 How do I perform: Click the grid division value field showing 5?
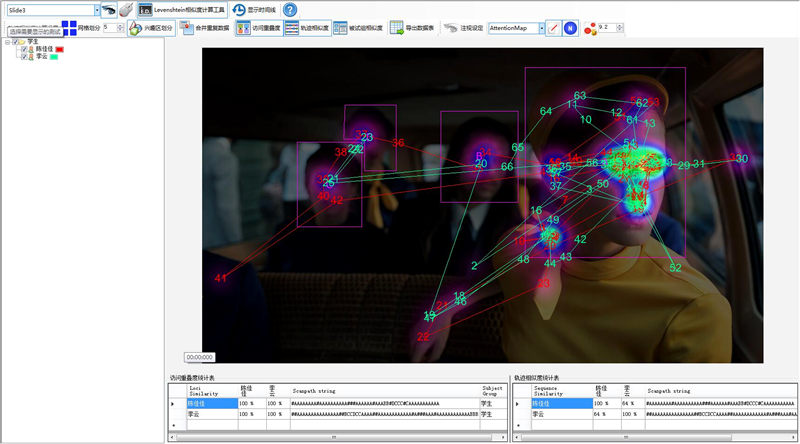point(110,28)
